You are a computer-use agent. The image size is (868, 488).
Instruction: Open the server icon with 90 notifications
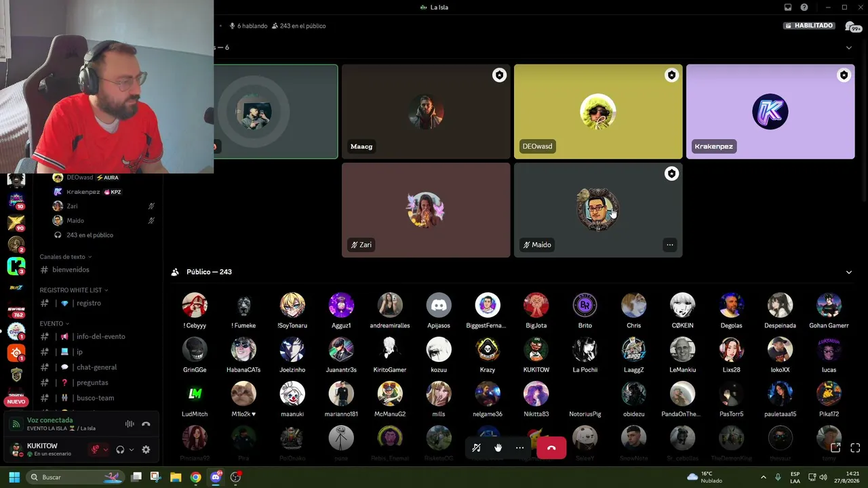click(x=16, y=222)
